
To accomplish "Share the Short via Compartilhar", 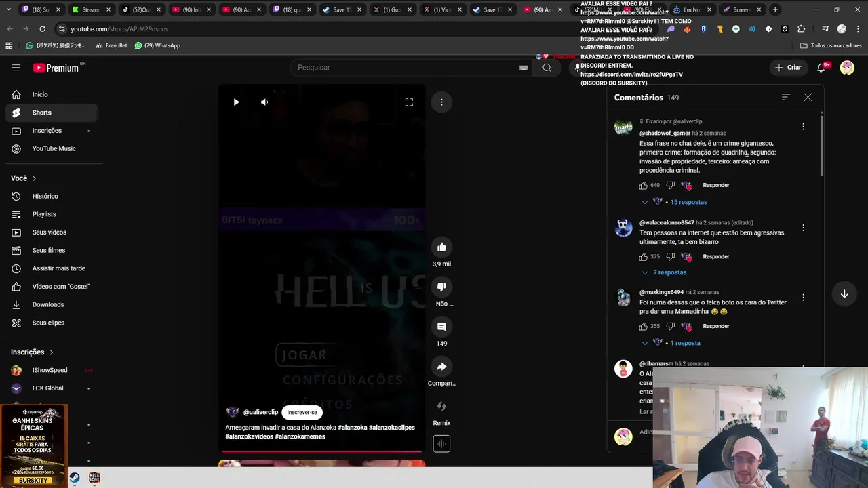I will pyautogui.click(x=441, y=367).
